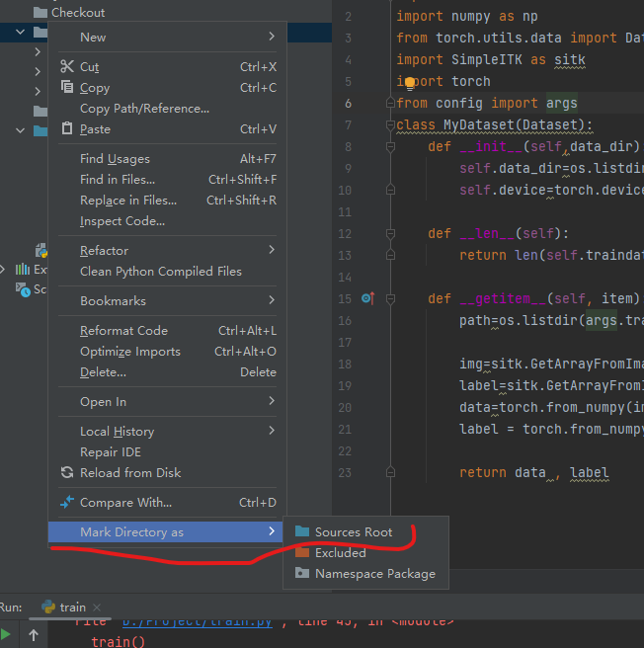The height and width of the screenshot is (648, 644).
Task: Select Reload from Disk
Action: coord(167,473)
